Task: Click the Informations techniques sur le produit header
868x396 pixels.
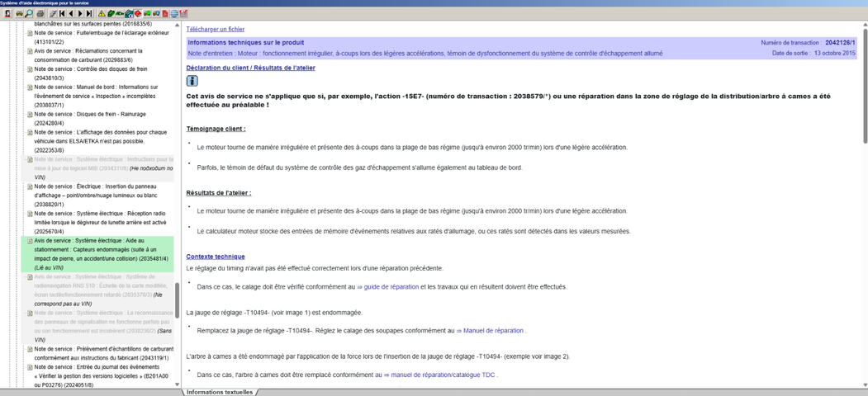Action: tap(246, 43)
